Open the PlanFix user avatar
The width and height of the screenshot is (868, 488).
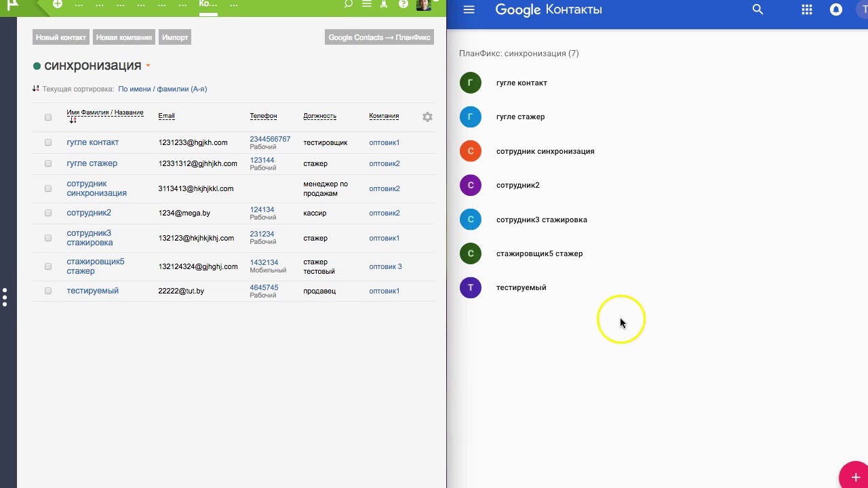pos(424,5)
